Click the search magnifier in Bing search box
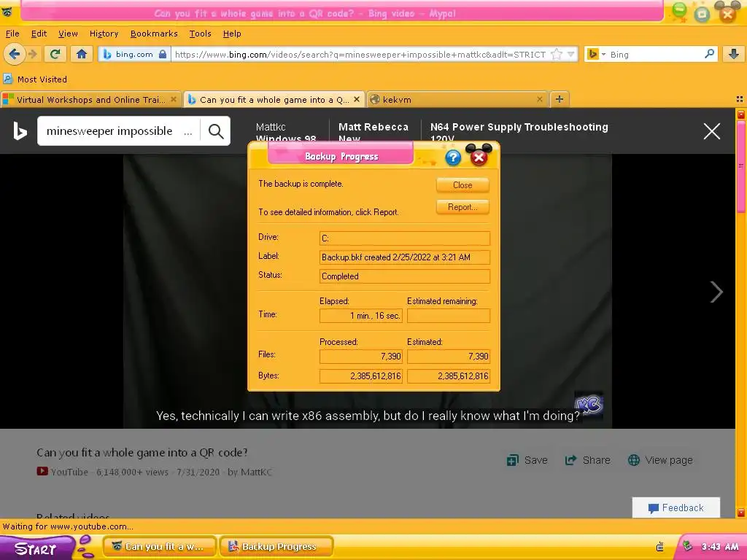This screenshot has width=747, height=560. (709, 54)
